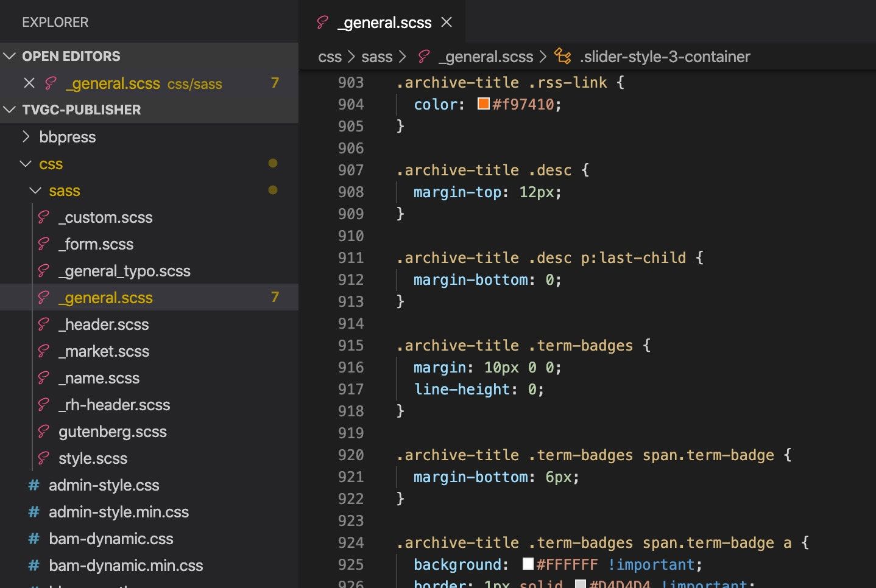Close the _general.scss editor tab
Image resolution: width=876 pixels, height=588 pixels.
tap(447, 23)
